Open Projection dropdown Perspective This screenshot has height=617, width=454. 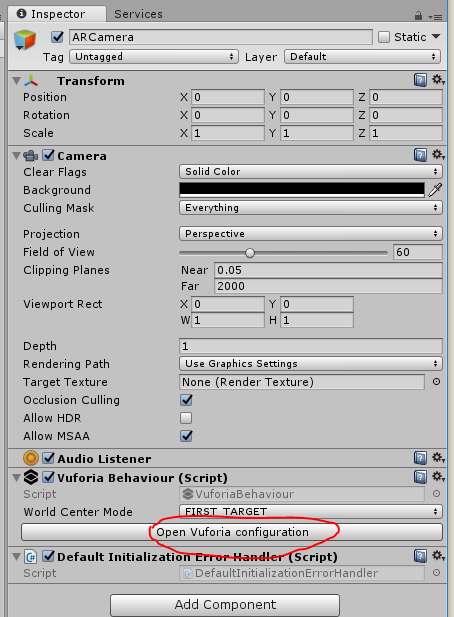coord(311,234)
